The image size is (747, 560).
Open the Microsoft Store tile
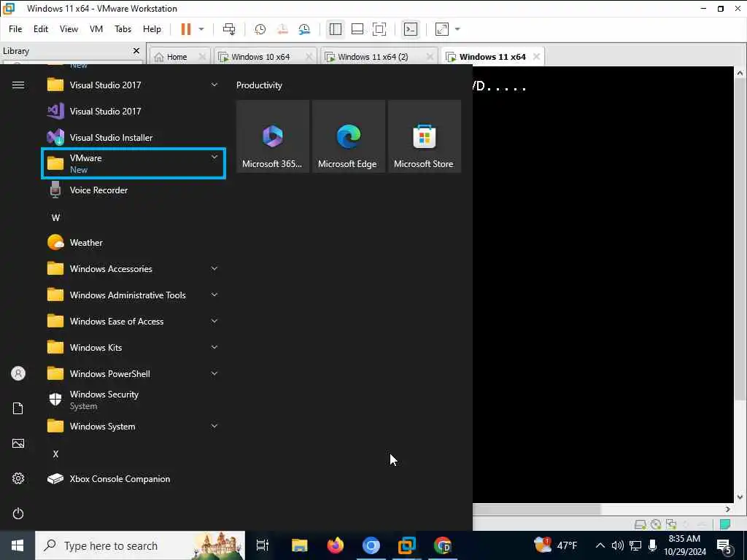425,136
